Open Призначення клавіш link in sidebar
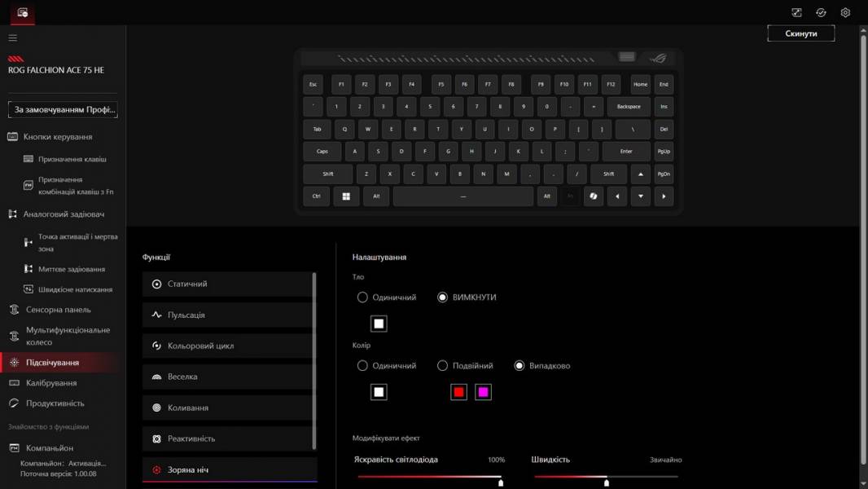The image size is (868, 489). (72, 159)
